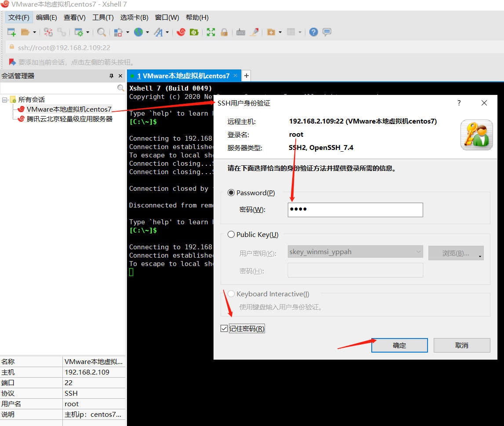Viewport: 504px width, 426px height.
Task: Click the chat feedback bubble icon
Action: click(x=327, y=32)
